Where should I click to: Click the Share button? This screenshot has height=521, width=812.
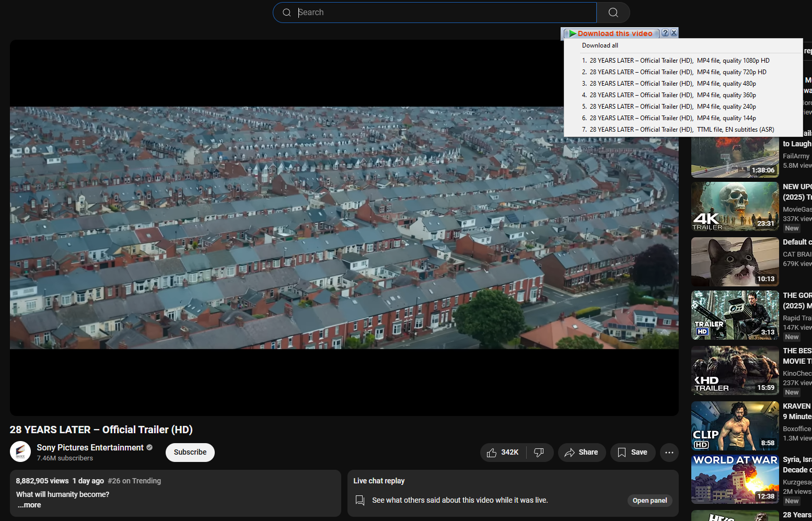click(x=582, y=453)
